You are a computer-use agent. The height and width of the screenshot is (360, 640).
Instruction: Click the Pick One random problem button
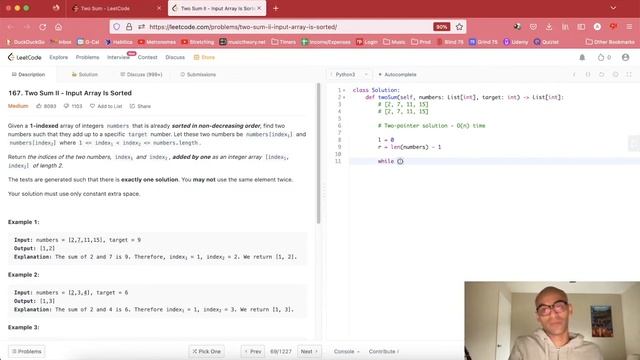(207, 351)
